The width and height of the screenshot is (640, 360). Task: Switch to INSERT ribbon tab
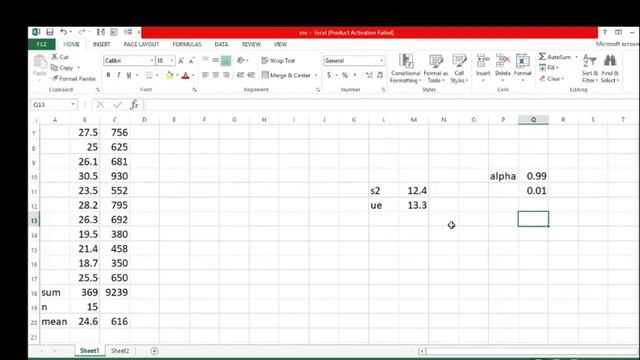pyautogui.click(x=101, y=44)
